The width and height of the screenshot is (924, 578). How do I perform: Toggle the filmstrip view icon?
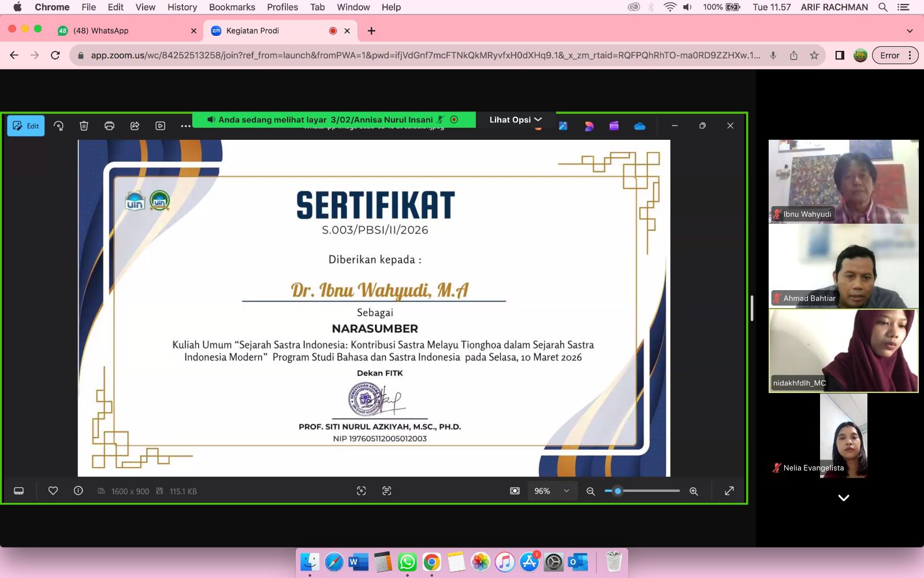(18, 491)
